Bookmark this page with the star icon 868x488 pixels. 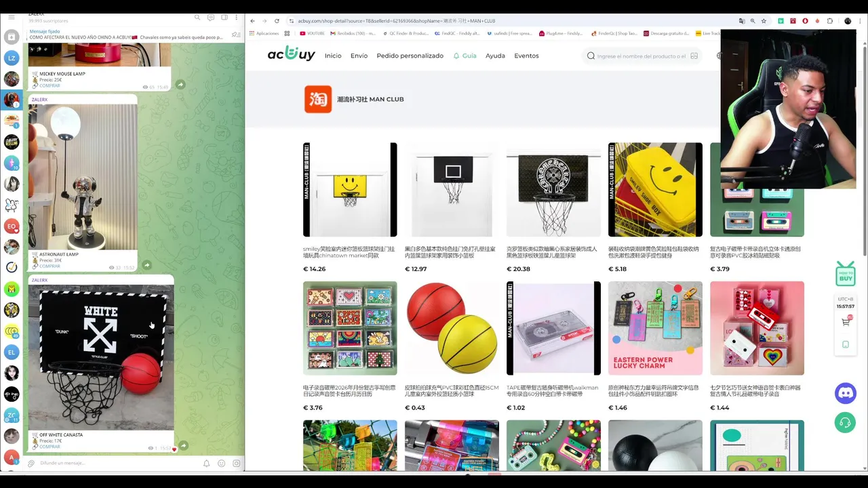pyautogui.click(x=764, y=21)
